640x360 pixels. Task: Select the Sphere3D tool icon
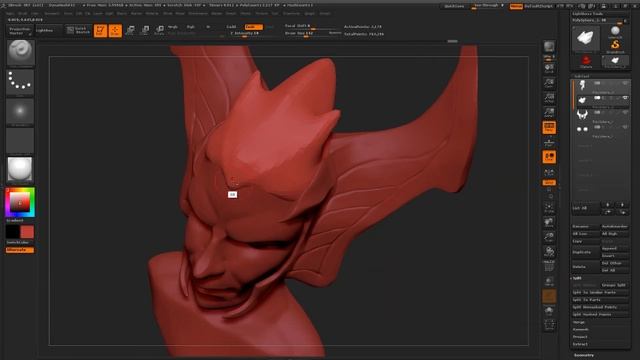[x=615, y=32]
